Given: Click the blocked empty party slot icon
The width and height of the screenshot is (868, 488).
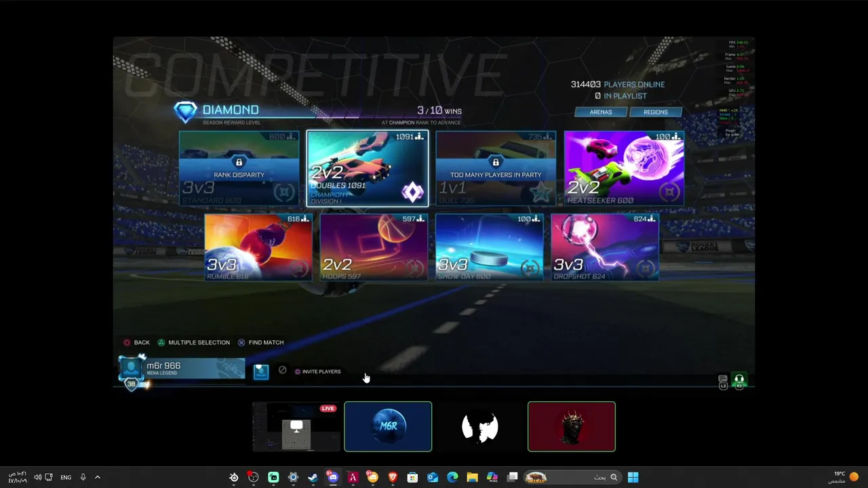Looking at the screenshot, I should coord(282,370).
